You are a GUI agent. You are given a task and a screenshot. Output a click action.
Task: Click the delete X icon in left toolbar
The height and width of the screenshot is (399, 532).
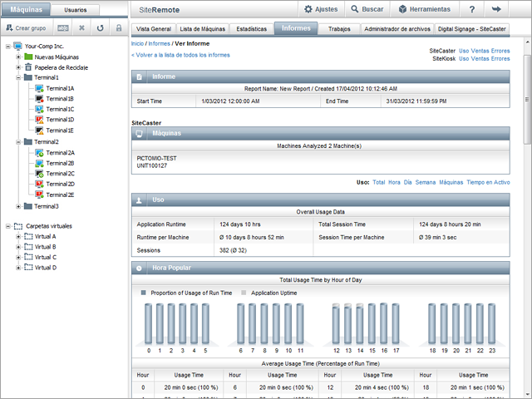pyautogui.click(x=81, y=27)
